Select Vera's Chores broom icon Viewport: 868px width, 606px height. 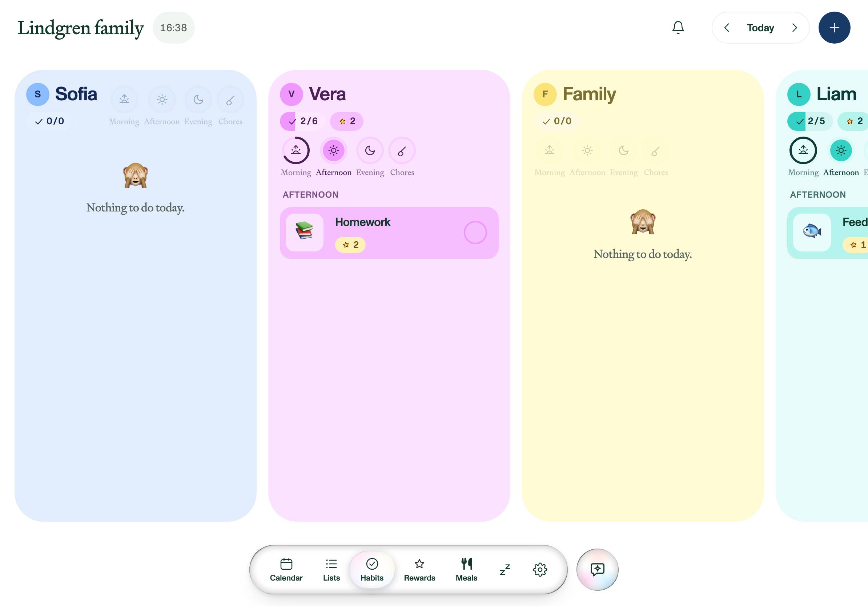pyautogui.click(x=402, y=151)
